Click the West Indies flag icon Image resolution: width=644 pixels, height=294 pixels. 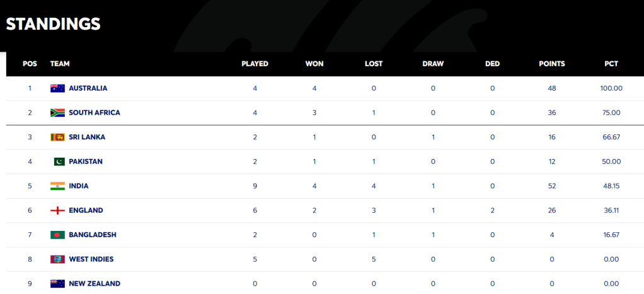[57, 259]
